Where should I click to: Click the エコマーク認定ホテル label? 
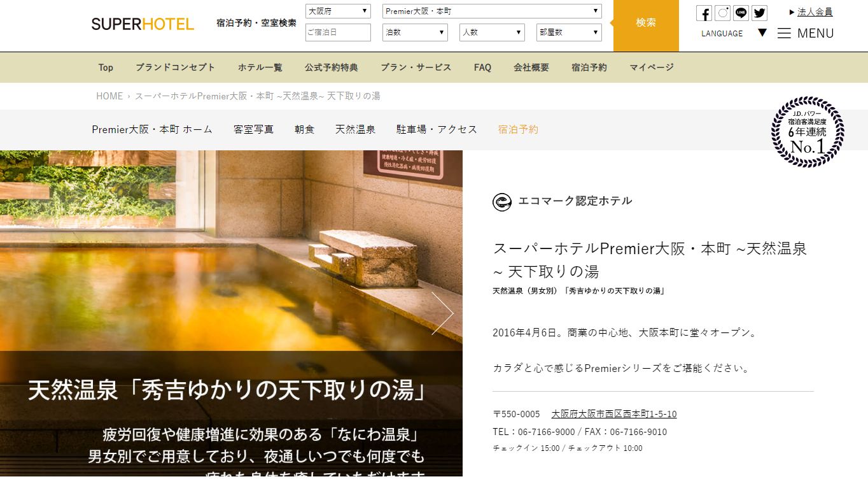[575, 201]
